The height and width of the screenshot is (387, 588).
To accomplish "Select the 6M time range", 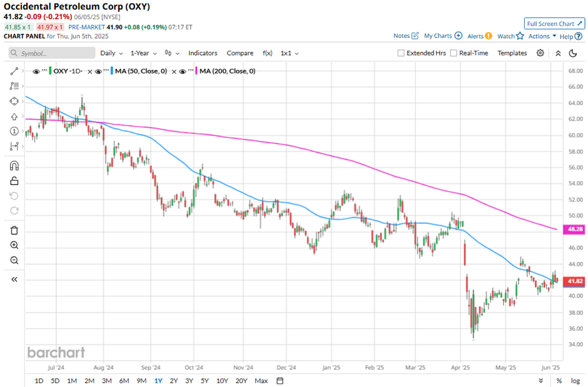I will pyautogui.click(x=124, y=381).
